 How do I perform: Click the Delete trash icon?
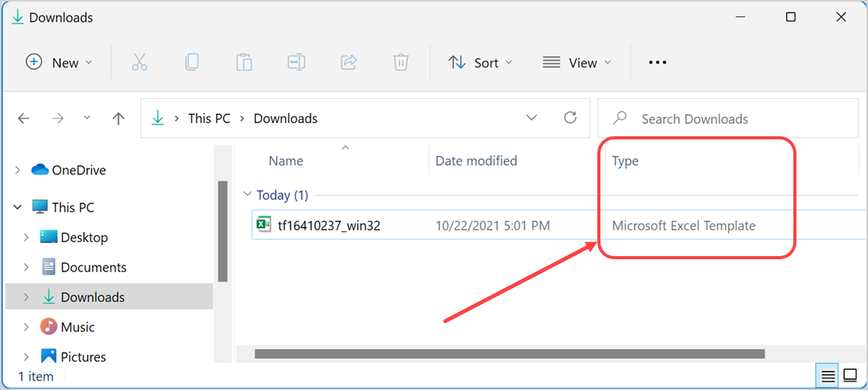pos(401,62)
